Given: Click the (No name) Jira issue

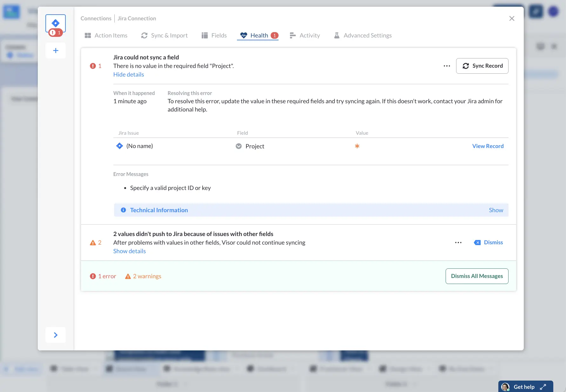Looking at the screenshot, I should pyautogui.click(x=139, y=146).
